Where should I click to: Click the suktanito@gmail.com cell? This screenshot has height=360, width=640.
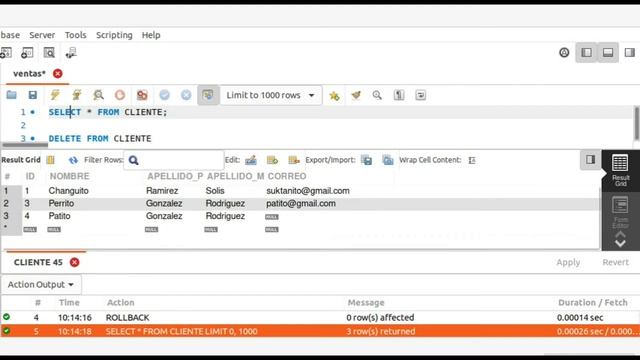point(308,191)
